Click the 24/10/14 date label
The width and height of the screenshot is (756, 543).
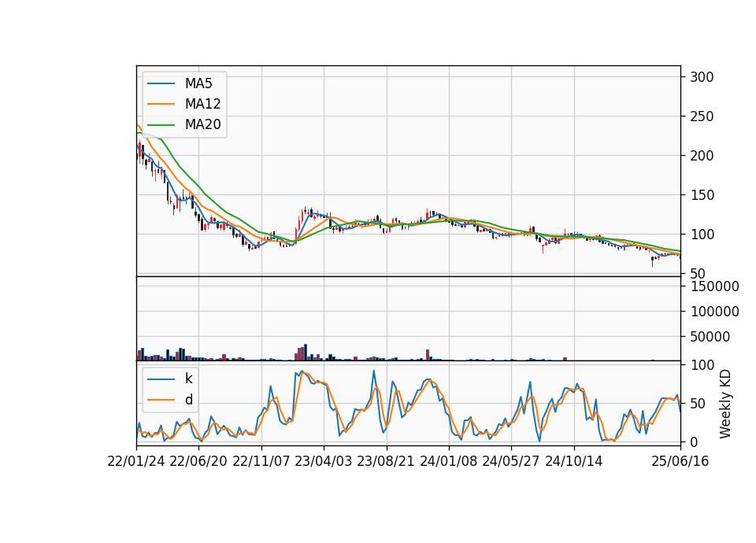pyautogui.click(x=574, y=462)
